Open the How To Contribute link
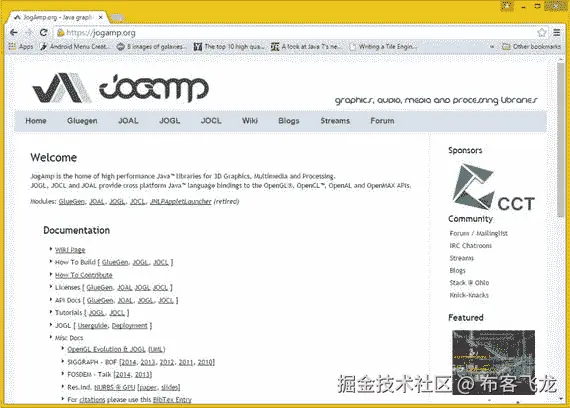This screenshot has width=570, height=408. [84, 275]
